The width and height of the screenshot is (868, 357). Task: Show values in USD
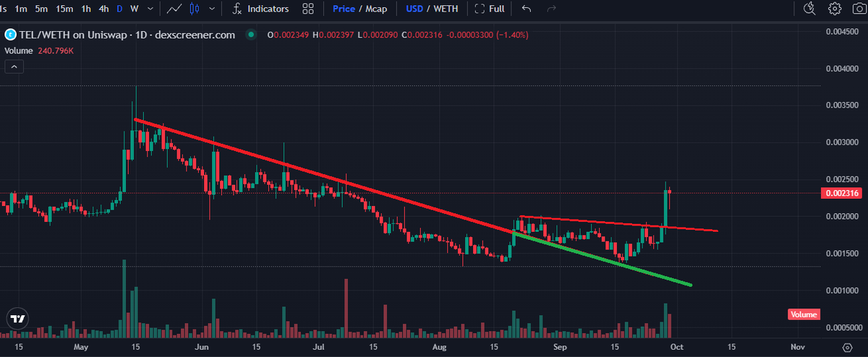tap(414, 9)
